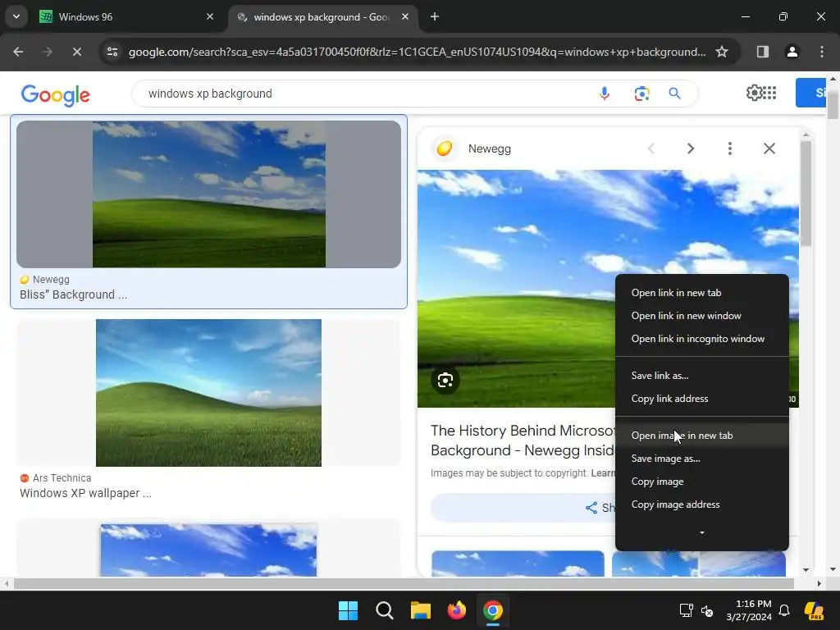Launch Firefox from the taskbar

coord(456,610)
